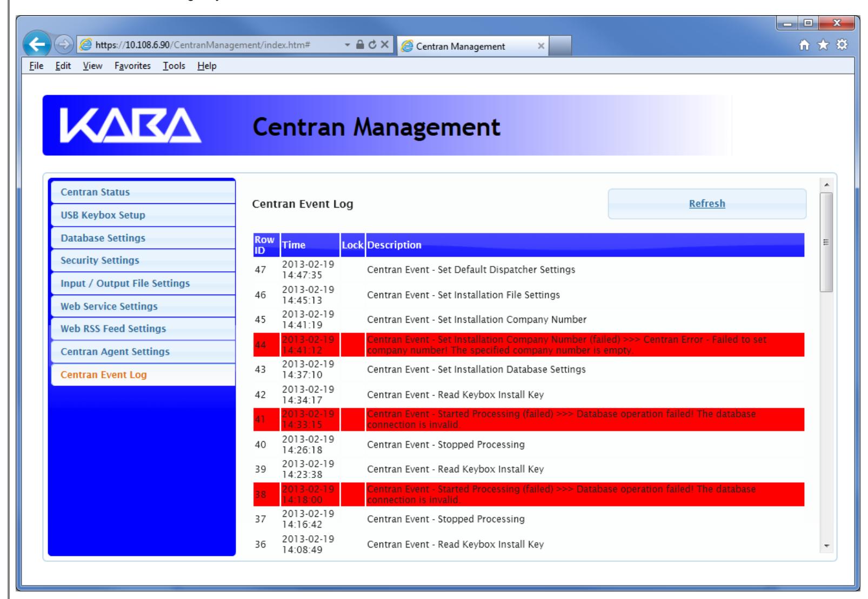The image size is (868, 599).
Task: Select the Set Default Dispatcher Settings event
Action: point(471,270)
